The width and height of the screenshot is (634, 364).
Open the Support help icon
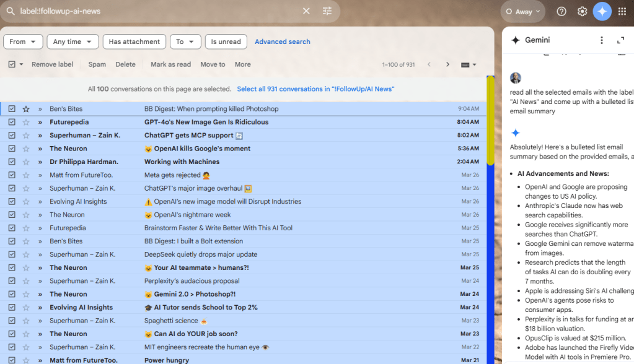[561, 11]
